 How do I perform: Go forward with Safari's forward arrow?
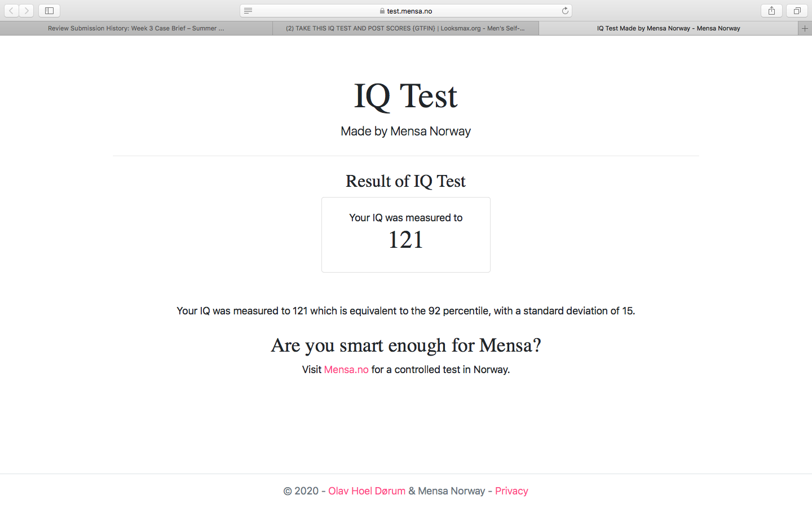point(27,11)
